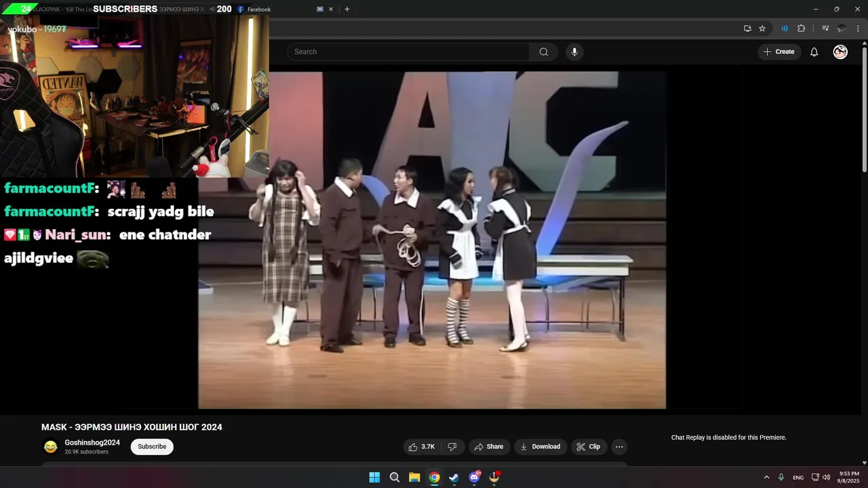The image size is (868, 488).
Task: Create a Clip of the video
Action: click(589, 447)
